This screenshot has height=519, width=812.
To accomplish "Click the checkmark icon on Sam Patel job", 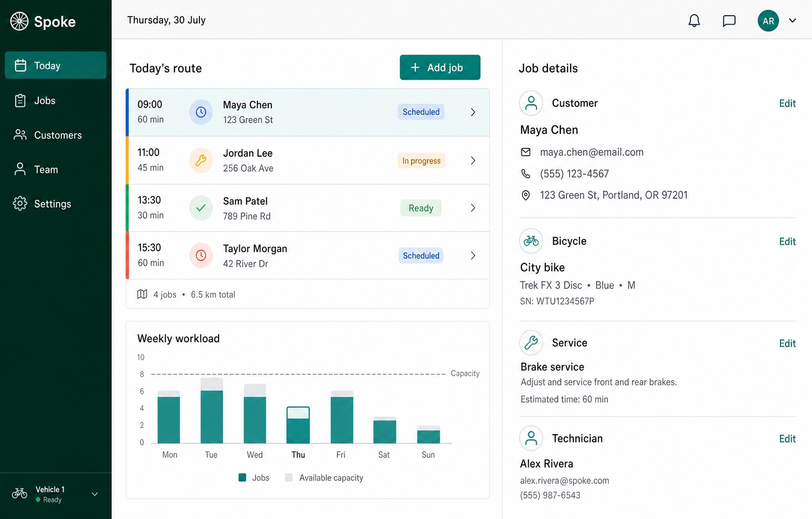I will pyautogui.click(x=201, y=208).
